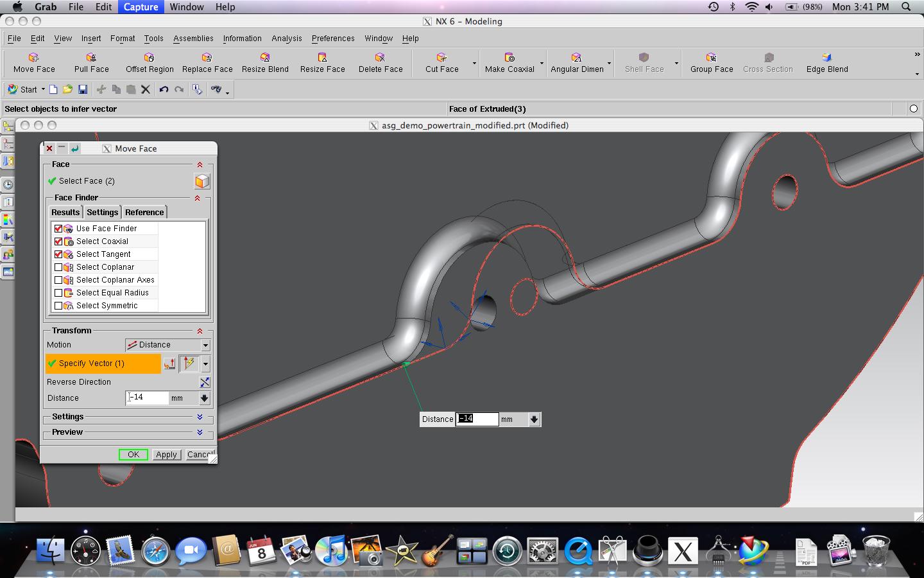Screen dimensions: 924x578
Task: Open the Start dropdown menu
Action: click(26, 89)
